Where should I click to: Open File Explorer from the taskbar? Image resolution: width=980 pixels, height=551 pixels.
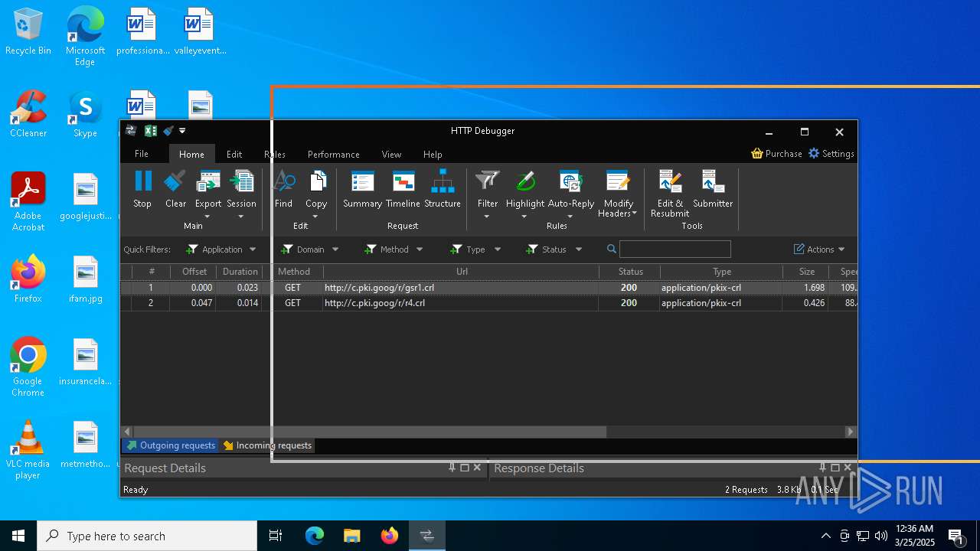click(x=351, y=536)
